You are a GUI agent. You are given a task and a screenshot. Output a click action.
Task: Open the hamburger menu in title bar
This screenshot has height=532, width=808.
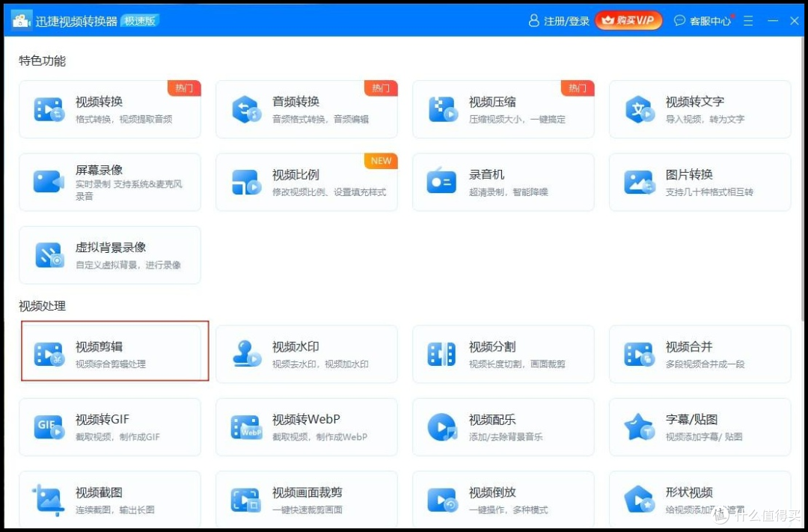[749, 21]
